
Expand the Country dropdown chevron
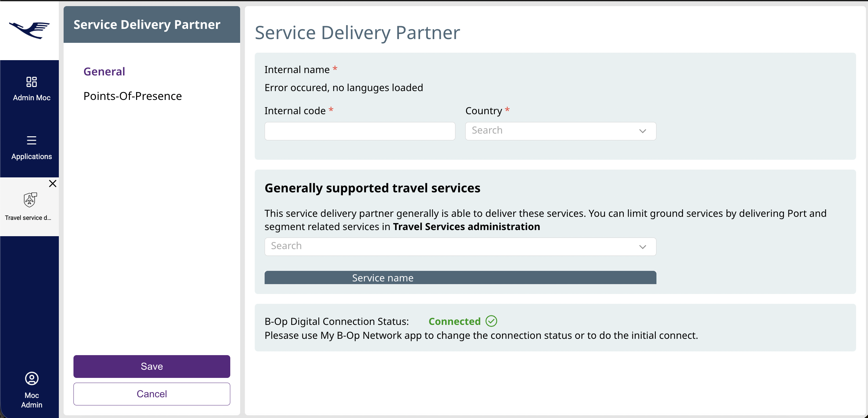[x=642, y=131]
